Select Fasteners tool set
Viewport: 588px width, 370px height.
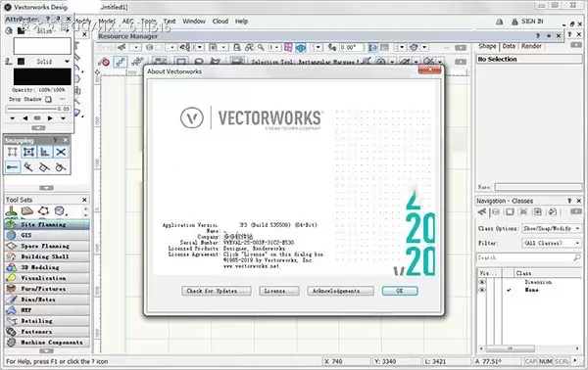(x=47, y=332)
